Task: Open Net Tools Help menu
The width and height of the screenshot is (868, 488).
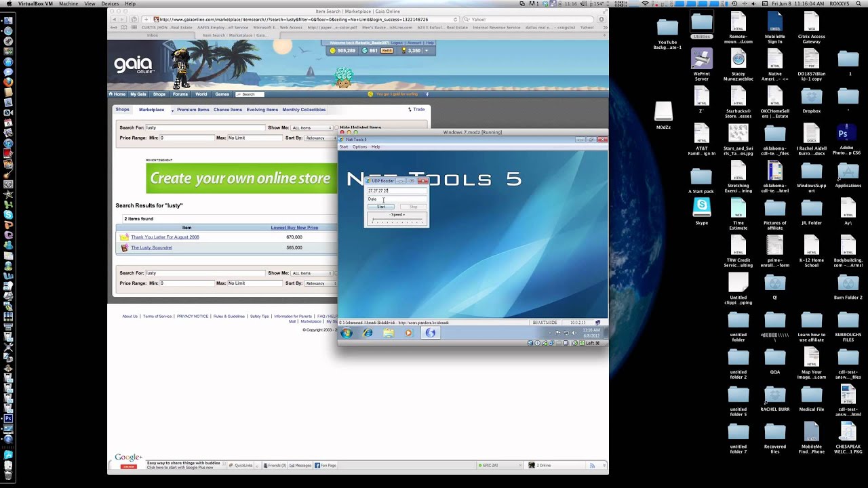Action: coord(376,146)
